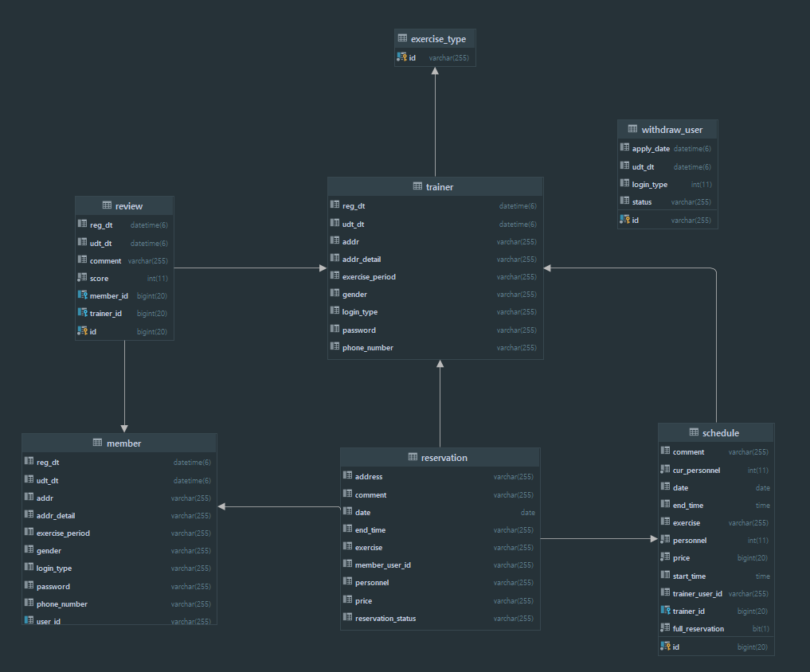Click the column icon beside full_reservation in schedule
This screenshot has height=672, width=810.
coord(664,628)
